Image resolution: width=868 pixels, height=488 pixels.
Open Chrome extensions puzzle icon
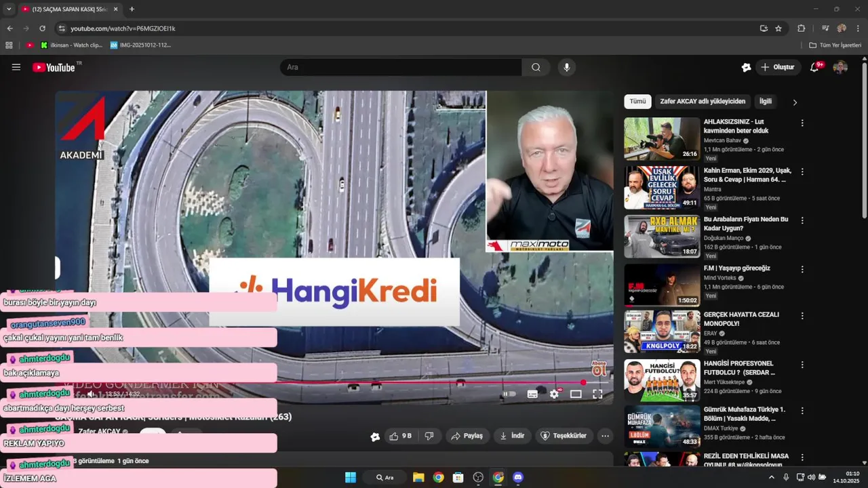tap(802, 28)
